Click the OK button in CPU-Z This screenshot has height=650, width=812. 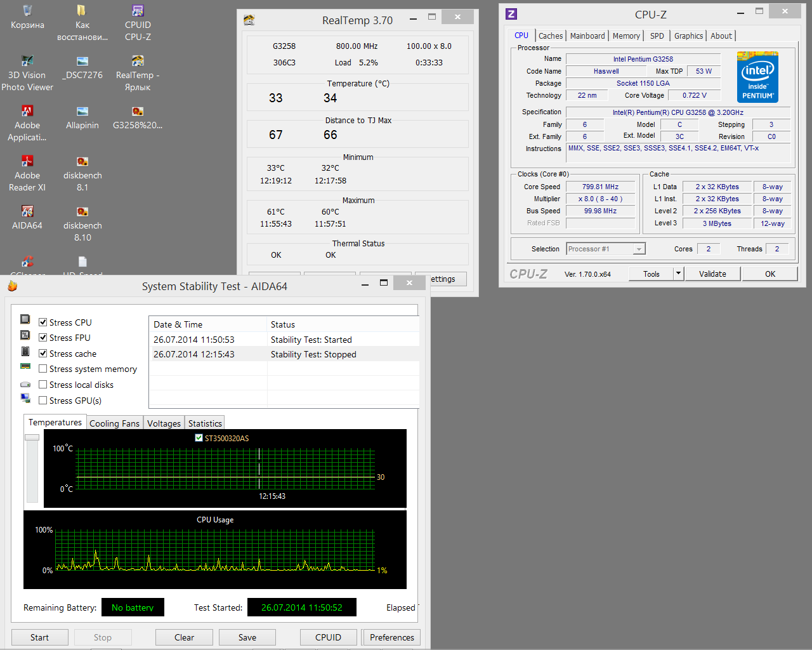pos(770,274)
